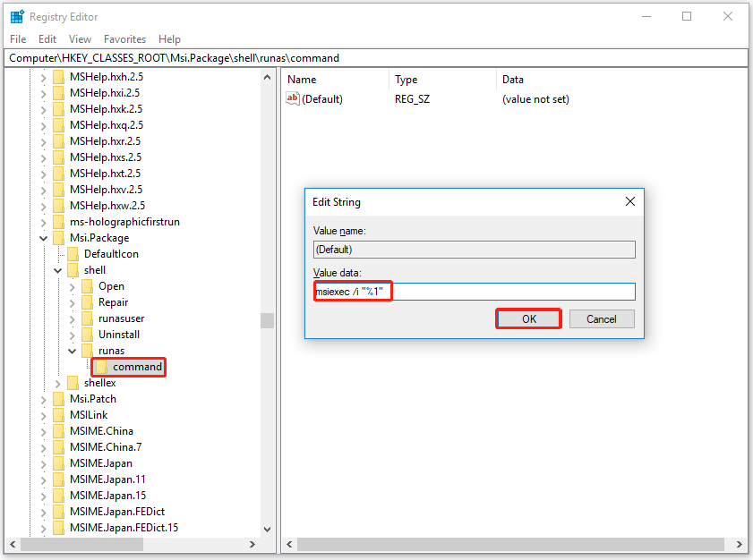
Task: Click the Open key folder icon
Action: point(87,285)
